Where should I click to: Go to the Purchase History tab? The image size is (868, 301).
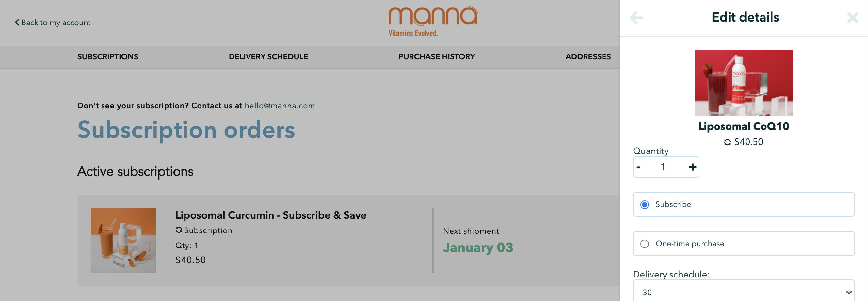(437, 56)
